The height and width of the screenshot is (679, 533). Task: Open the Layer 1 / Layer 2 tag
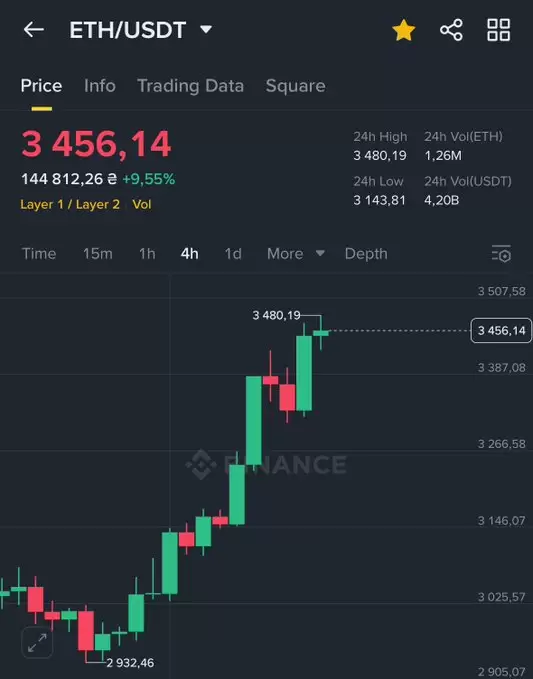pyautogui.click(x=70, y=204)
